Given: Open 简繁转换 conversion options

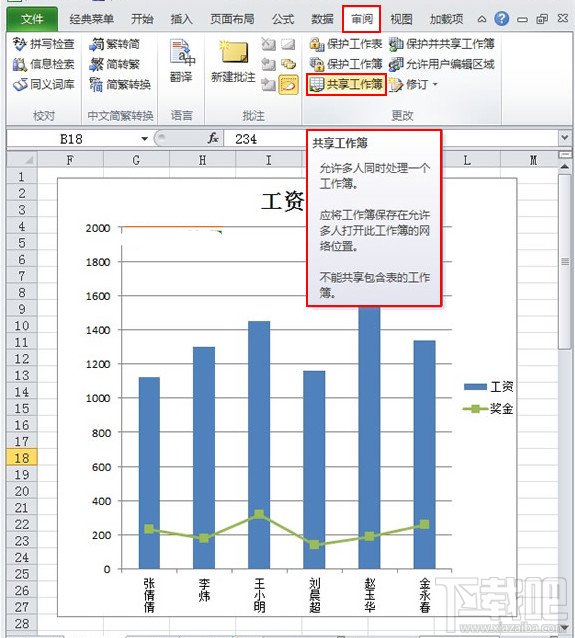Looking at the screenshot, I should tap(120, 84).
